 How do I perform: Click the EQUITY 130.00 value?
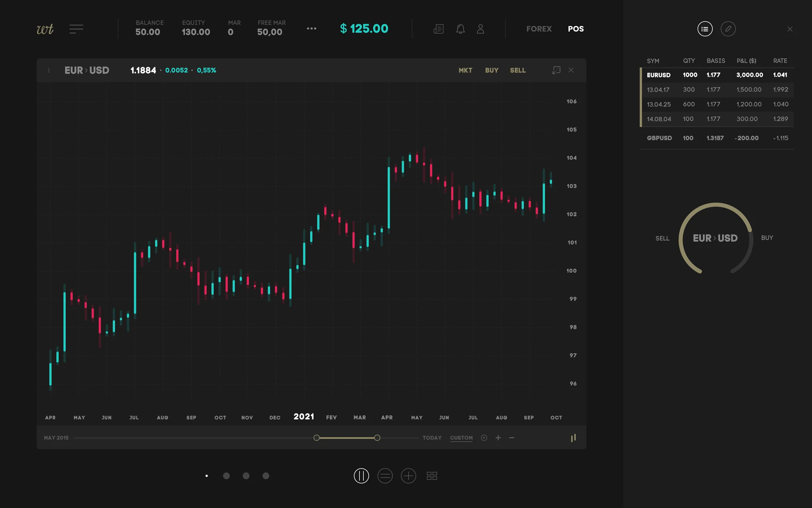coord(196,32)
